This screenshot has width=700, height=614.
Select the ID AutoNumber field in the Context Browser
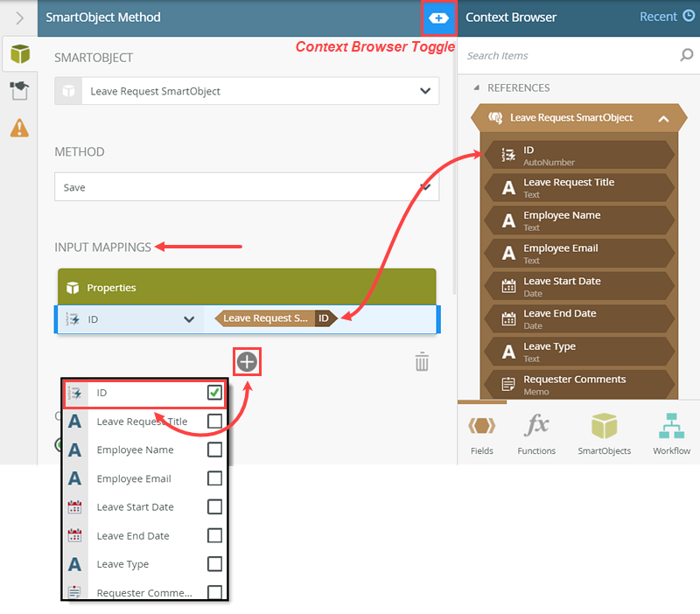(579, 156)
